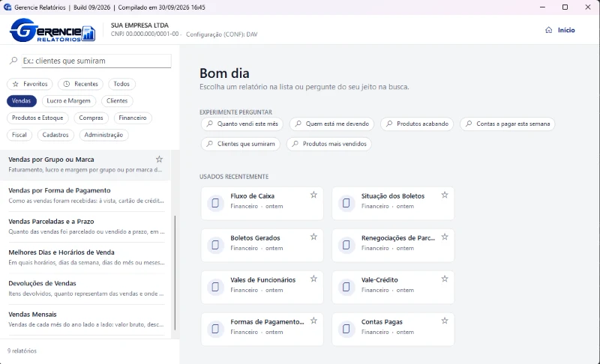The image size is (600, 364).
Task: Select the Todos filter chip
Action: 121,84
